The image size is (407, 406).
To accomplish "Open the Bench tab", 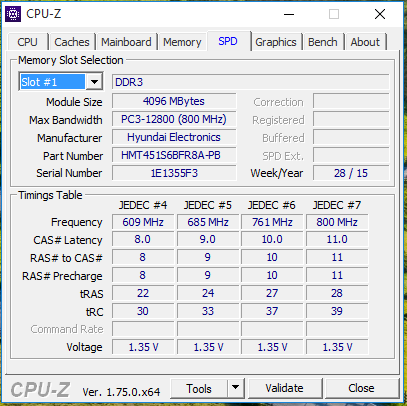I will (x=323, y=42).
